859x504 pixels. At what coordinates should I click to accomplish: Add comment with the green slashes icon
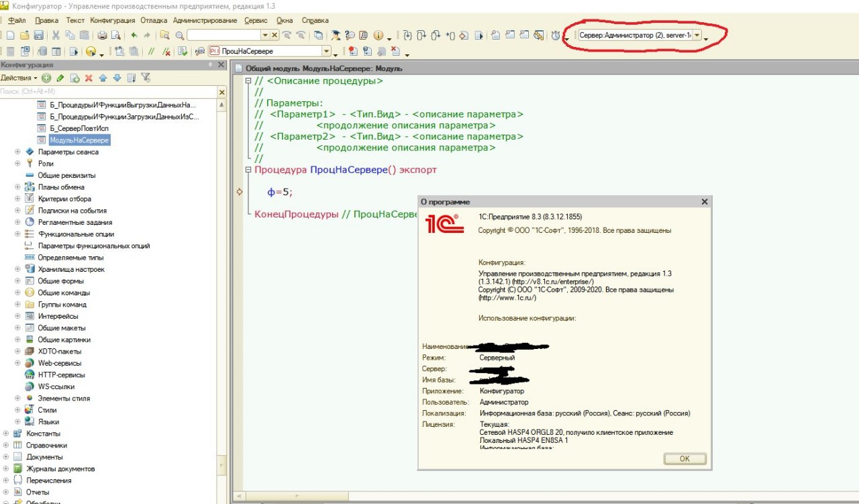151,51
